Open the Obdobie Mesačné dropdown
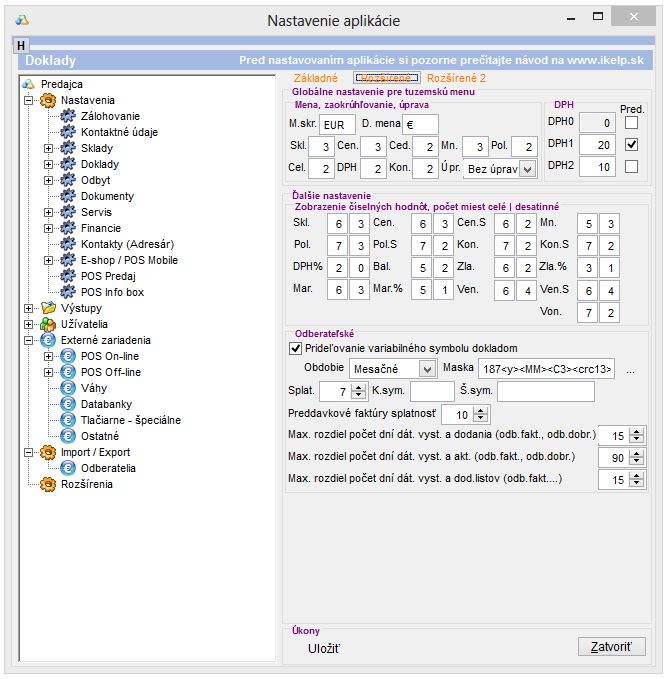The height and width of the screenshot is (679, 666). tap(427, 369)
